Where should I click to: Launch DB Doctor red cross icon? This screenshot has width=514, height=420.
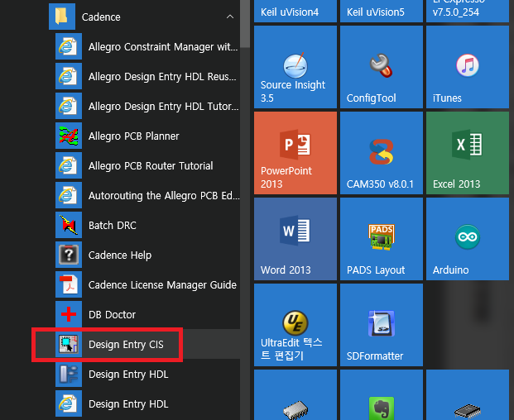tap(69, 315)
